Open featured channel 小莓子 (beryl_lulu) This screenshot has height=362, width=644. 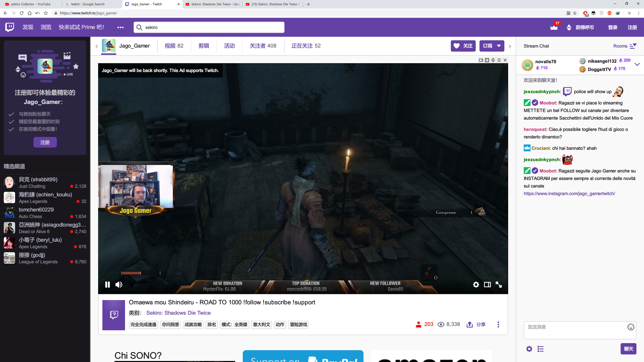coord(45,243)
